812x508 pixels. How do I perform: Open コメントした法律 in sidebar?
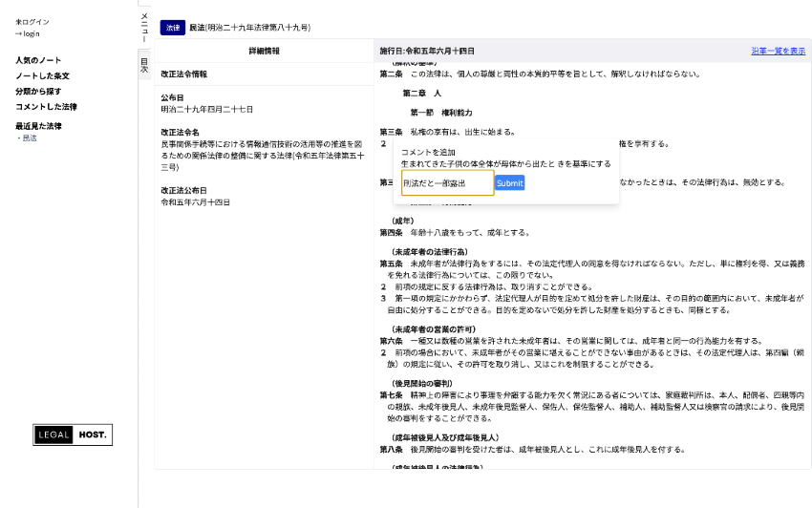click(46, 107)
